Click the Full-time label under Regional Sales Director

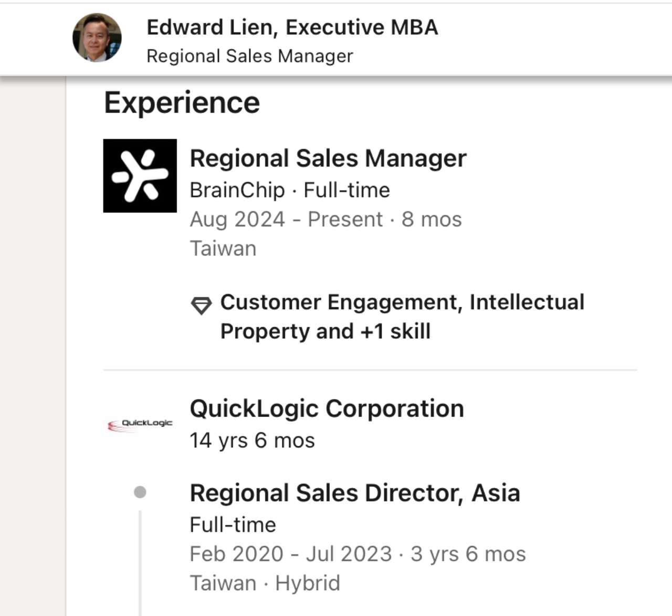pyautogui.click(x=233, y=525)
